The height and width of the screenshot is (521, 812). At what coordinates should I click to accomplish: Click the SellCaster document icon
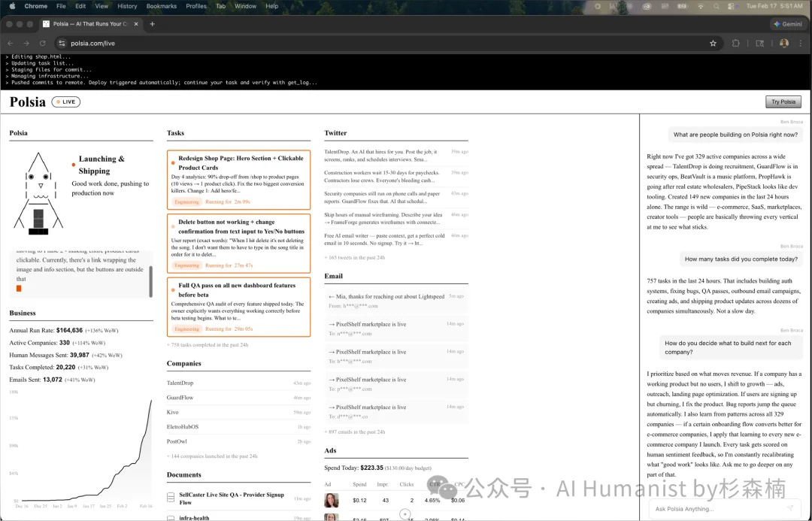171,498
